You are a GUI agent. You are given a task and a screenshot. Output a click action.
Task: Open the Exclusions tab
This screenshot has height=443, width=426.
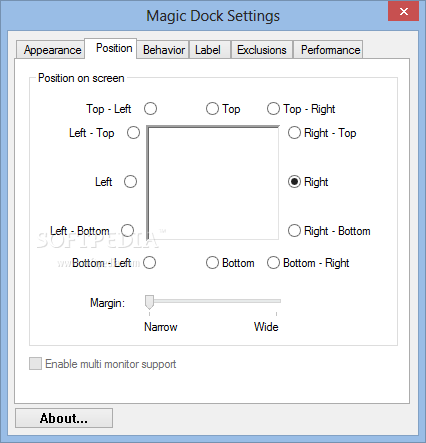coord(262,50)
